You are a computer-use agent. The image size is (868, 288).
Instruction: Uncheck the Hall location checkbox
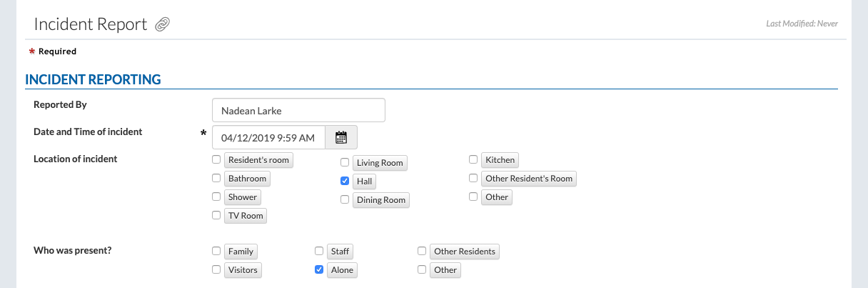(345, 181)
